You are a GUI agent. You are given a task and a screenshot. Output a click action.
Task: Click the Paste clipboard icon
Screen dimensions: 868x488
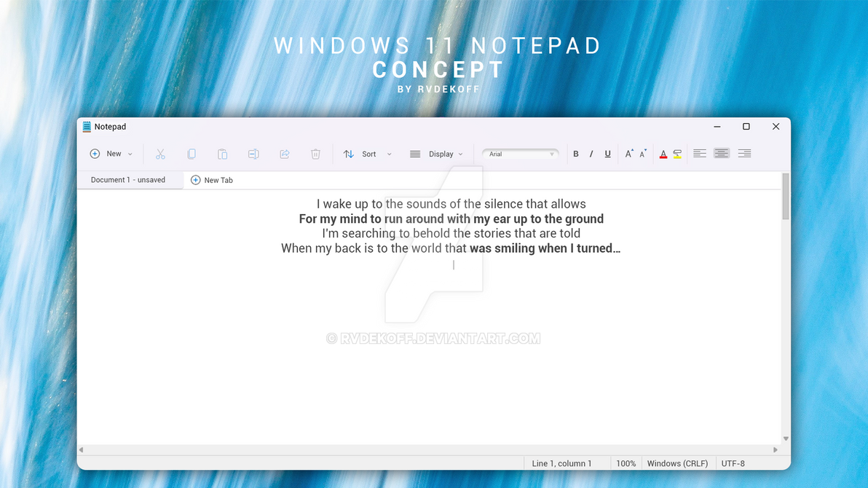[x=223, y=154]
